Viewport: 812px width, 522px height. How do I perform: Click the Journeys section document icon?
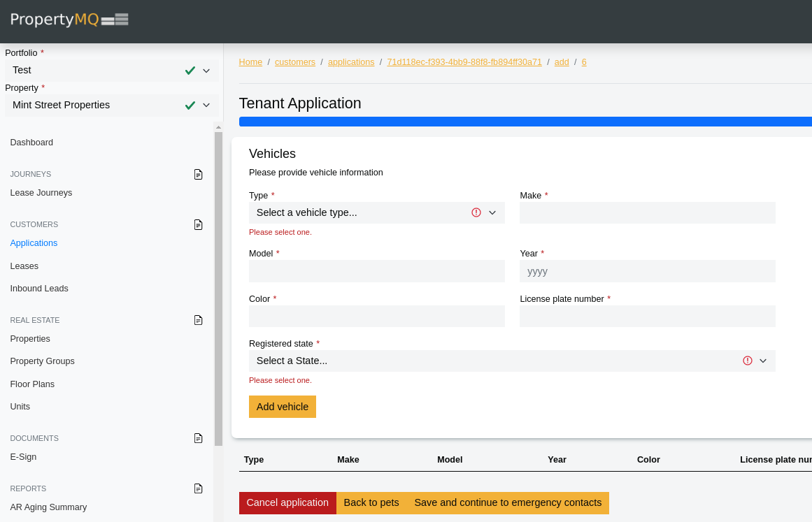tap(198, 174)
